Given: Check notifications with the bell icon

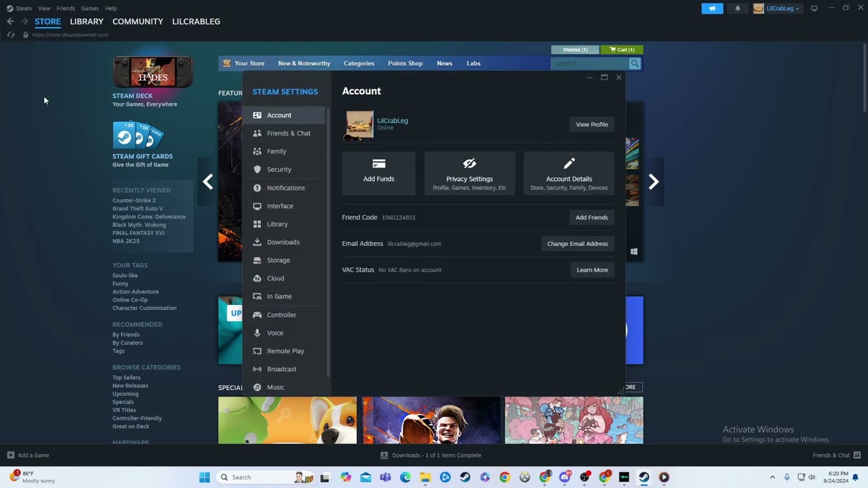Looking at the screenshot, I should point(738,8).
